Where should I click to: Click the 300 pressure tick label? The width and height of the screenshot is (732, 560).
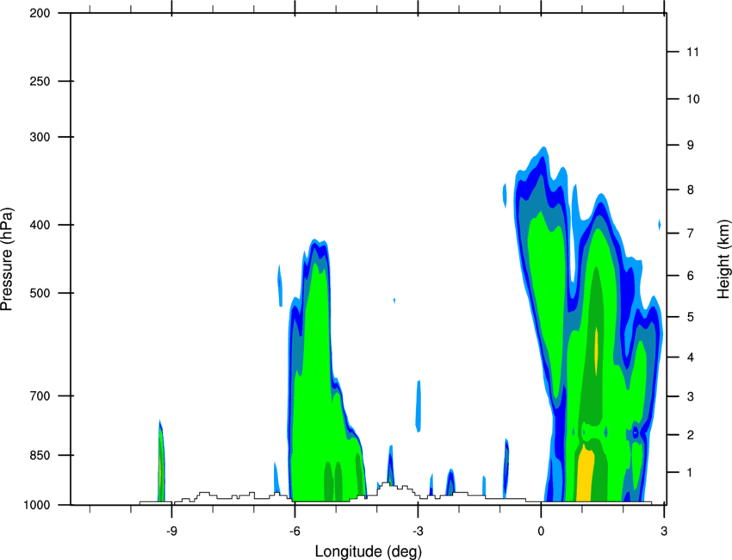[40, 137]
